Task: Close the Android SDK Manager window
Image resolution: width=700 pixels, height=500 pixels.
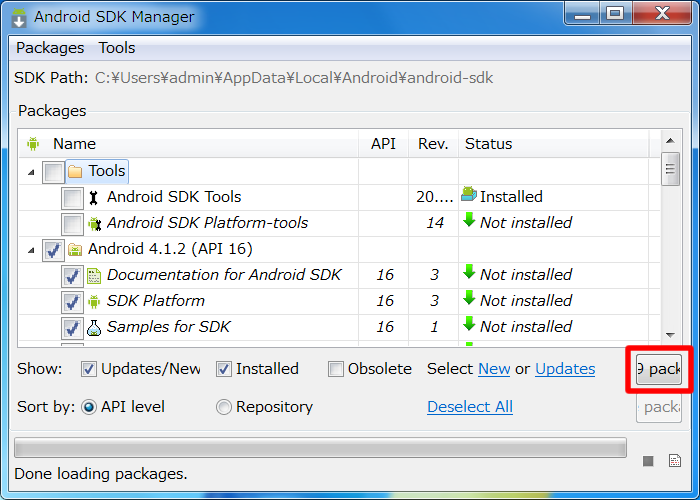Action: [662, 14]
